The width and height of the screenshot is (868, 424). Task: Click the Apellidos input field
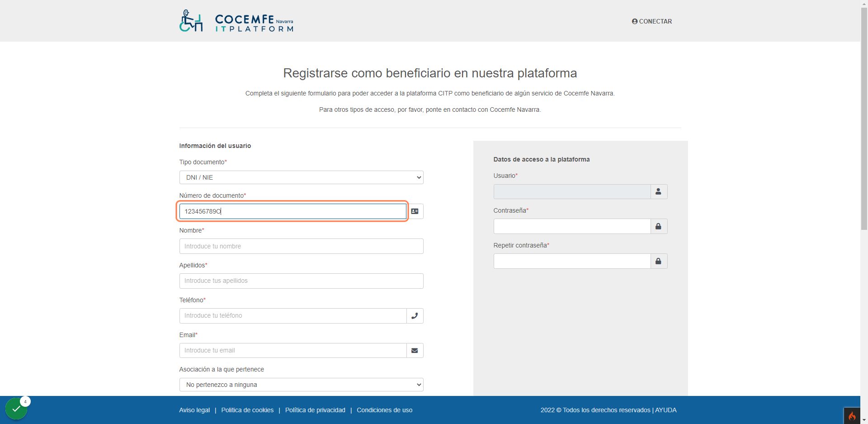point(302,281)
